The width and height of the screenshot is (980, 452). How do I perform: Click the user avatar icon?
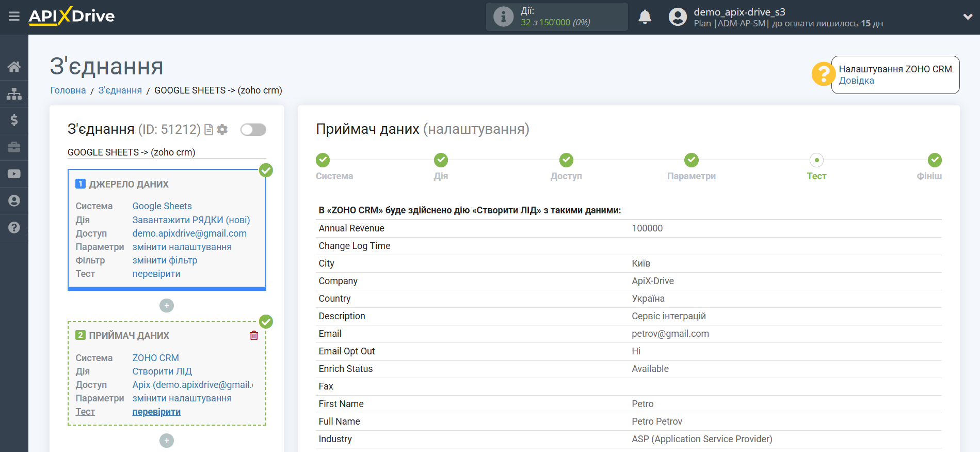(678, 17)
